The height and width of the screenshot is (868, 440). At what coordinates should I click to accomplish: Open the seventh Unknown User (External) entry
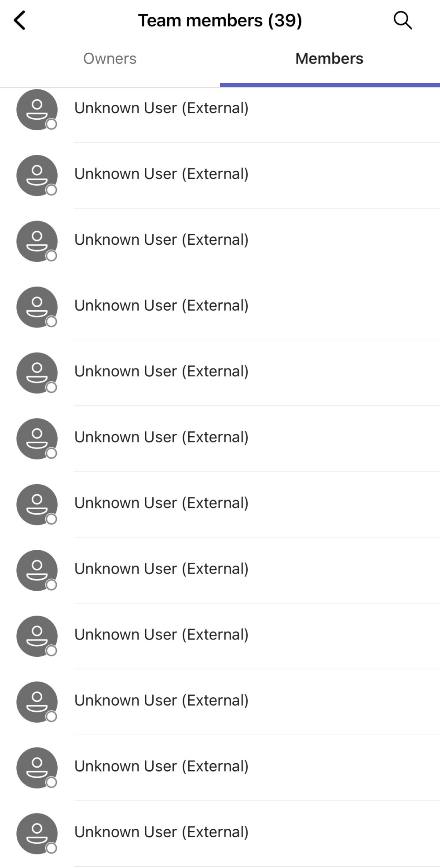pyautogui.click(x=220, y=504)
